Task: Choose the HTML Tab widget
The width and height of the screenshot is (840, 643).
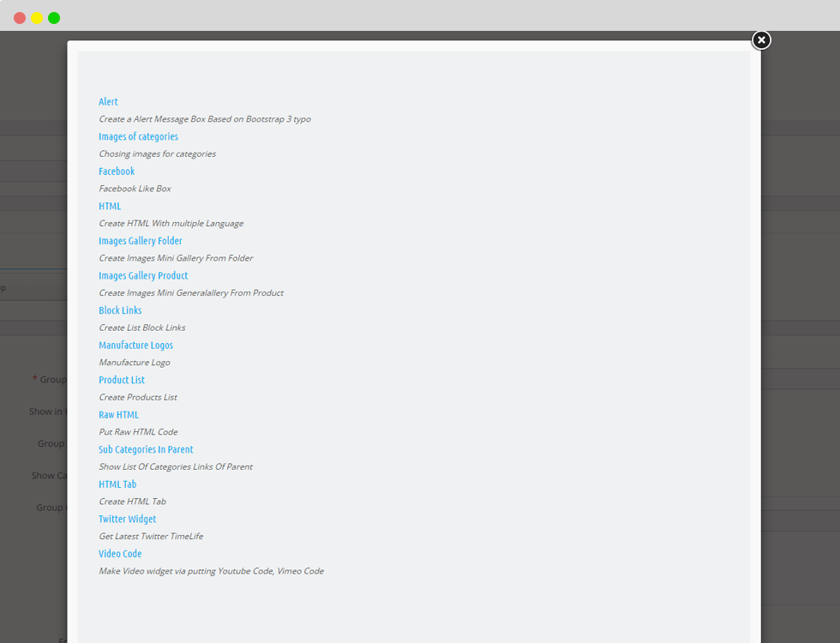Action: click(x=117, y=484)
